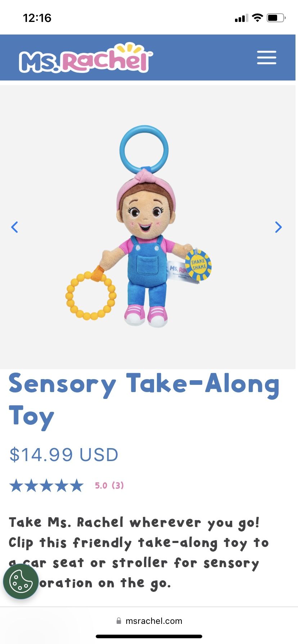Tap the battery indicator icon
Image resolution: width=298 pixels, height=644 pixels.
[276, 18]
